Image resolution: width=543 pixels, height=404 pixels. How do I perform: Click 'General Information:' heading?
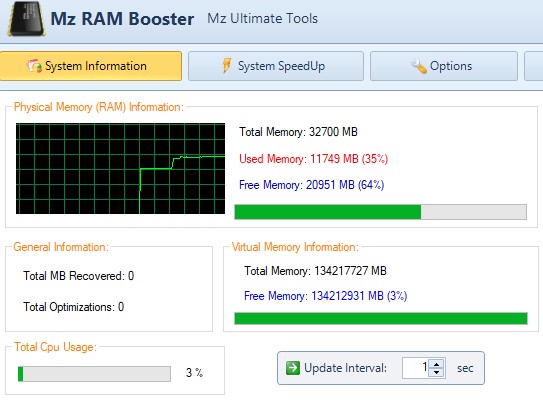[x=61, y=247]
